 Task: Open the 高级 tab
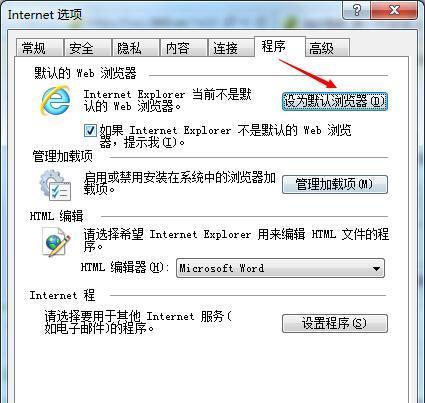pos(321,48)
